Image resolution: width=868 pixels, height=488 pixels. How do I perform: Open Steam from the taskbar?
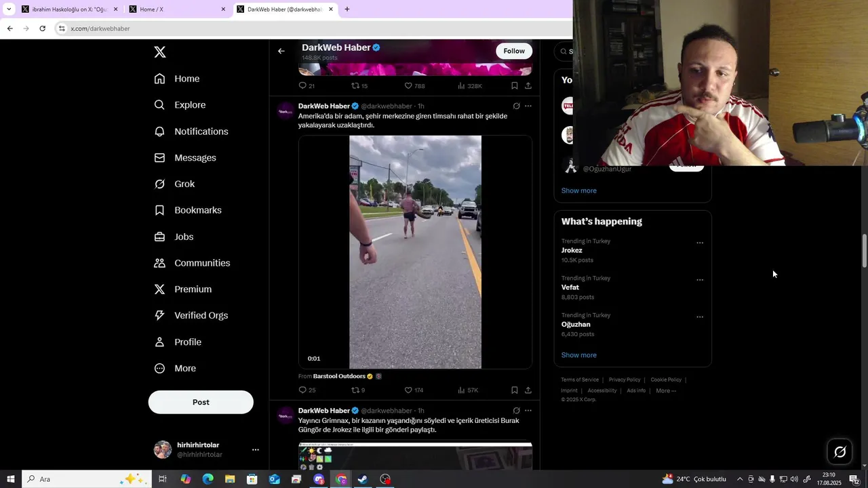tap(363, 479)
